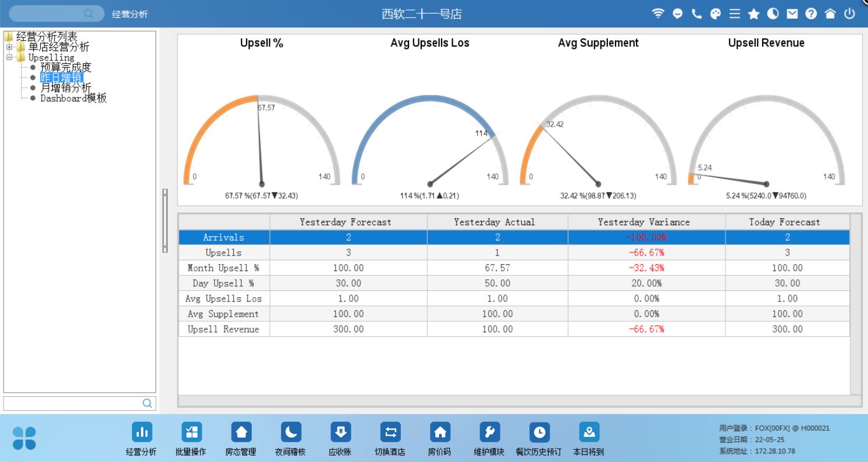Open the chat message bubble icon
This screenshot has height=462, width=868.
tap(677, 13)
